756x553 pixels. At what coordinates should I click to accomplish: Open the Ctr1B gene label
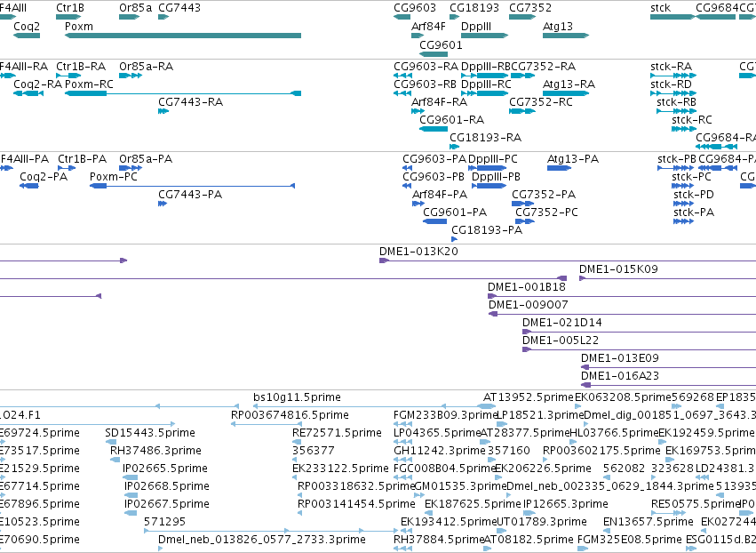coord(70,8)
